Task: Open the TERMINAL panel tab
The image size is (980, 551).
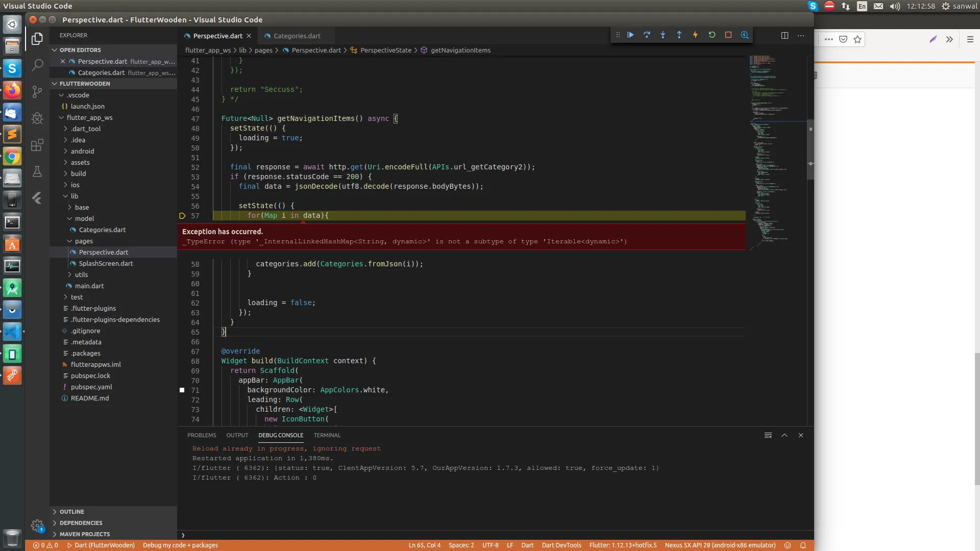Action: [327, 435]
